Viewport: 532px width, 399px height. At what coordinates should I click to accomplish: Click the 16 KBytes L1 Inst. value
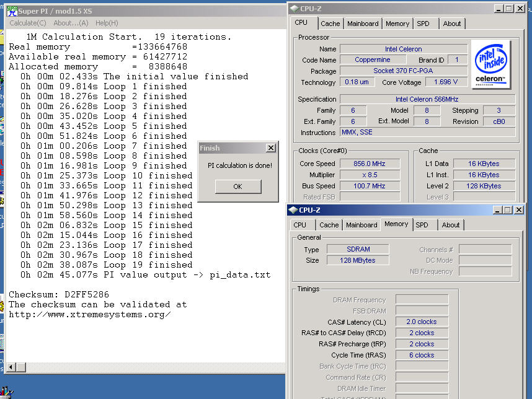click(x=484, y=175)
